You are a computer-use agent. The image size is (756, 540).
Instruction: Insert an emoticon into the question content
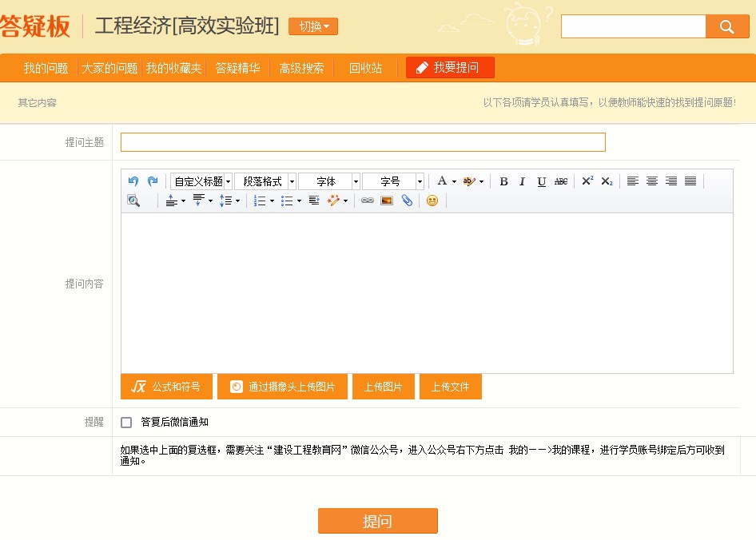[x=432, y=201]
